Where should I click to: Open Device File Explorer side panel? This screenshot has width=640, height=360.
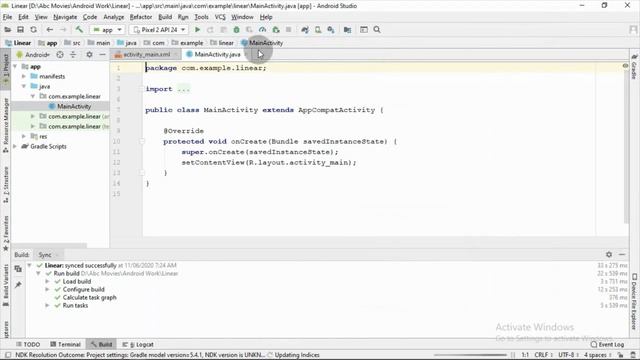pyautogui.click(x=634, y=301)
